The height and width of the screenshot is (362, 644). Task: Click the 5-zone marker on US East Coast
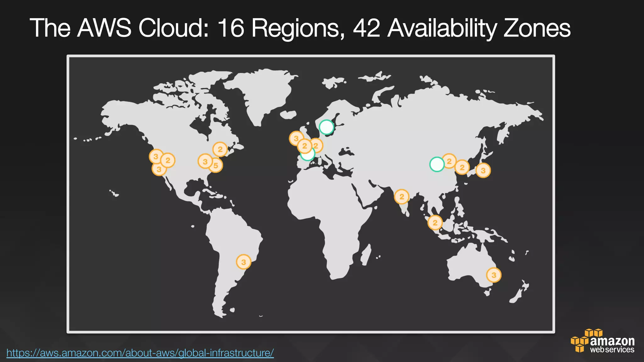(216, 166)
